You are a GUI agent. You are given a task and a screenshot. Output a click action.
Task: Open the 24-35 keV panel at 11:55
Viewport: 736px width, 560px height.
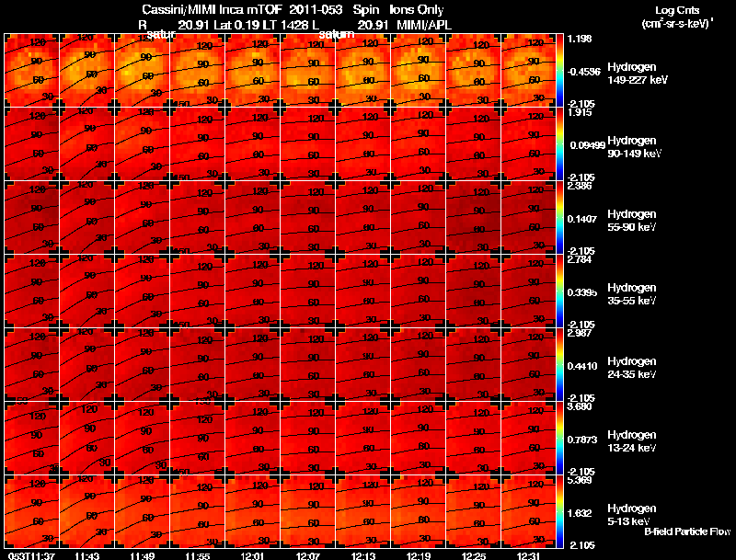click(x=197, y=365)
